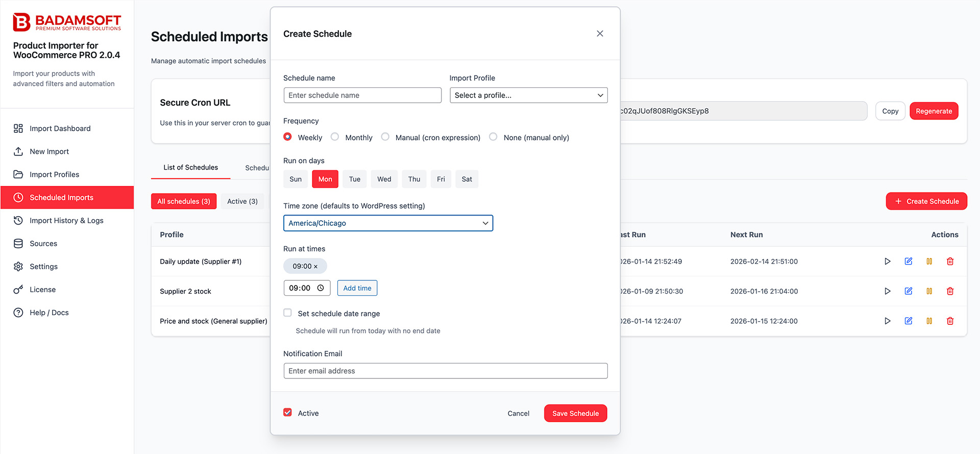The height and width of the screenshot is (454, 980).
Task: Open the America/Chicago time zone dropdown
Action: [388, 223]
